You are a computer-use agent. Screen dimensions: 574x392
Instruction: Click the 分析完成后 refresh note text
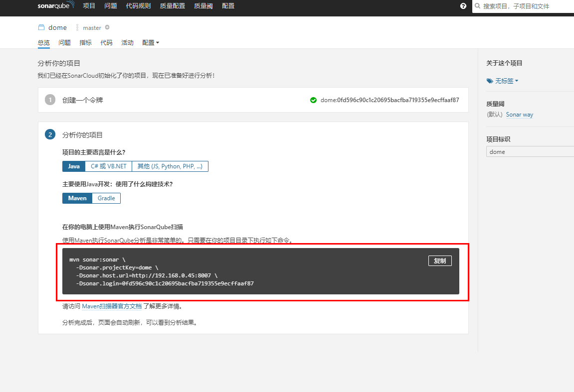131,323
